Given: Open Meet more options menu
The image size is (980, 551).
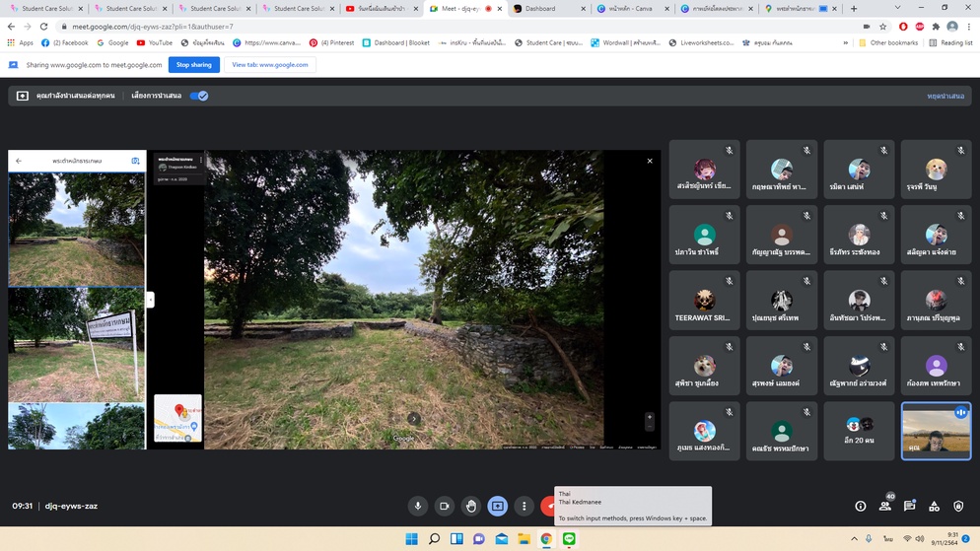Looking at the screenshot, I should [524, 506].
